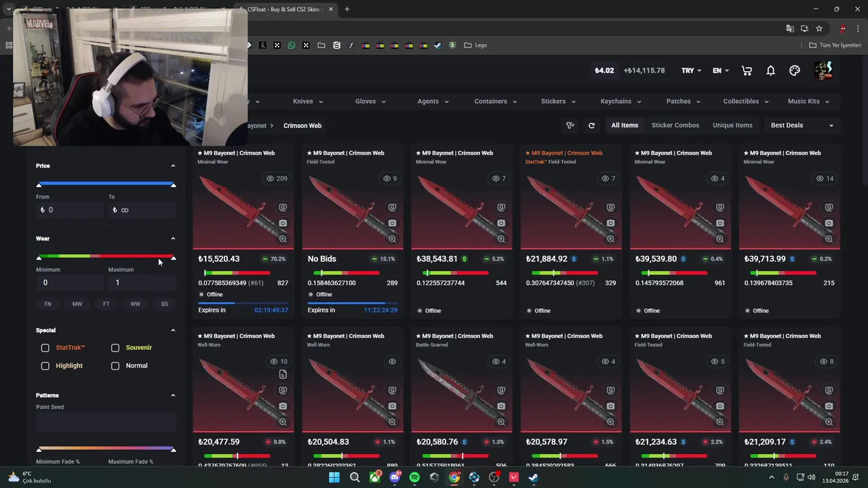This screenshot has width=868, height=488.
Task: Open the Containers category menu
Action: tap(495, 102)
